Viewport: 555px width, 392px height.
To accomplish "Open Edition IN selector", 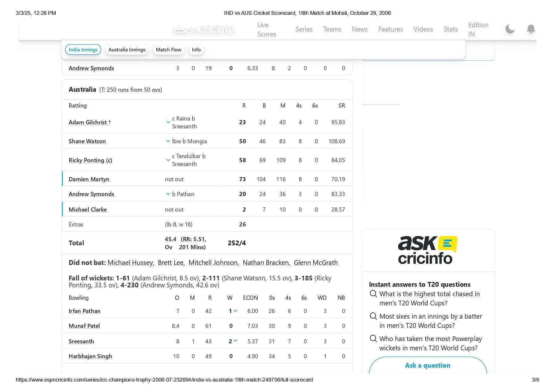I will coord(478,29).
